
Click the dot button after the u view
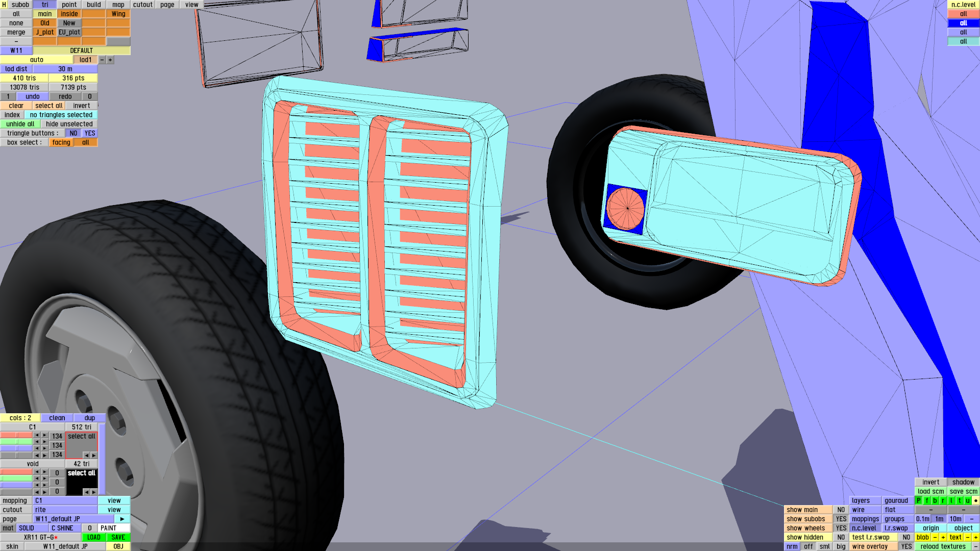click(x=975, y=500)
